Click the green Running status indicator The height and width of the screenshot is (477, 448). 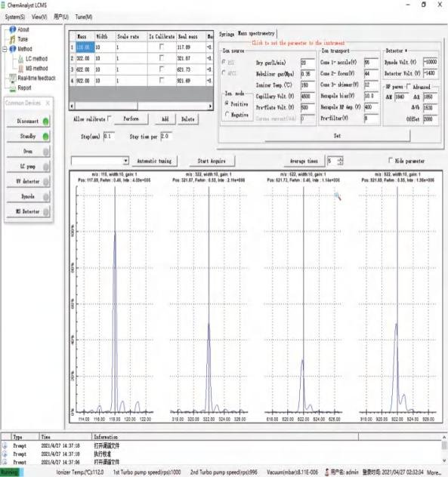click(11, 472)
